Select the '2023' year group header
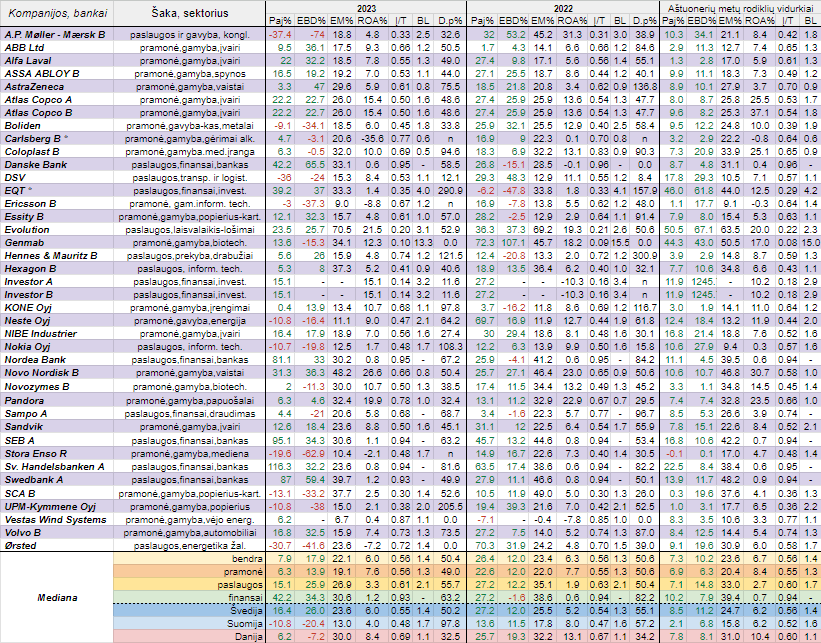The height and width of the screenshot is (643, 821). point(366,8)
